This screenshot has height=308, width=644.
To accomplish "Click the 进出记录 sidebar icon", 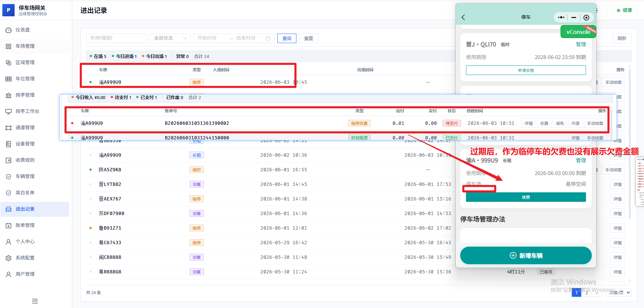I will [x=8, y=209].
